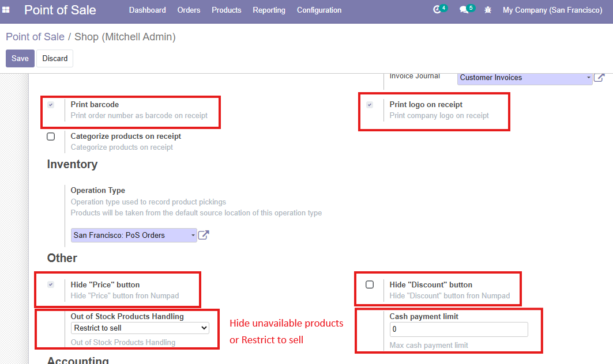Click the Save button
Screen dimensions: 613x364
click(x=20, y=58)
